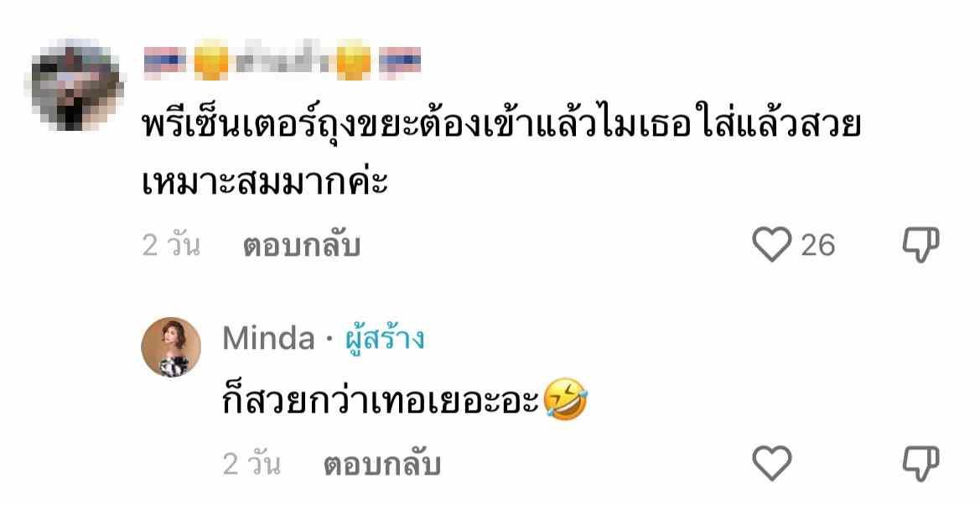This screenshot has width=980, height=505.
Task: Click the first flag emoji in the blurred username
Action: coord(165,61)
